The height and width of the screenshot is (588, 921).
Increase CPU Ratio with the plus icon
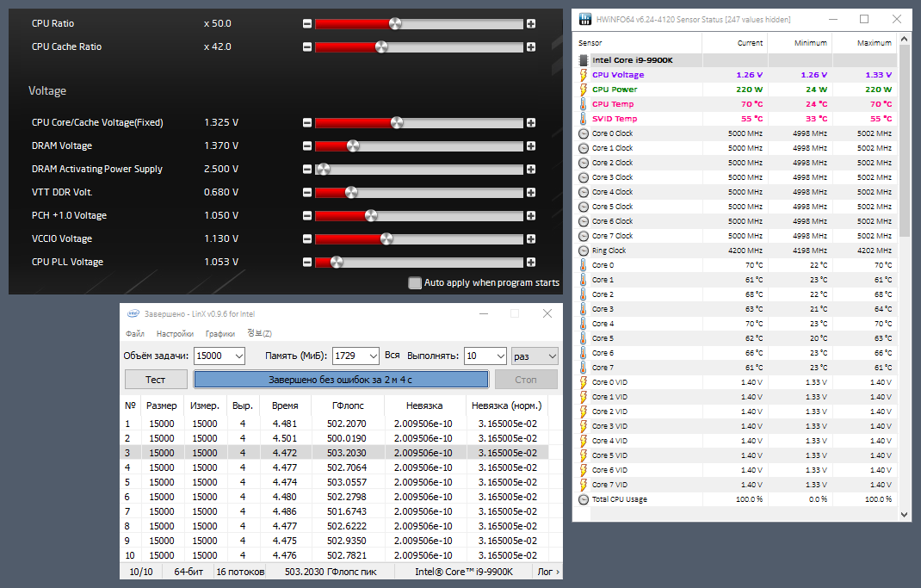click(531, 23)
